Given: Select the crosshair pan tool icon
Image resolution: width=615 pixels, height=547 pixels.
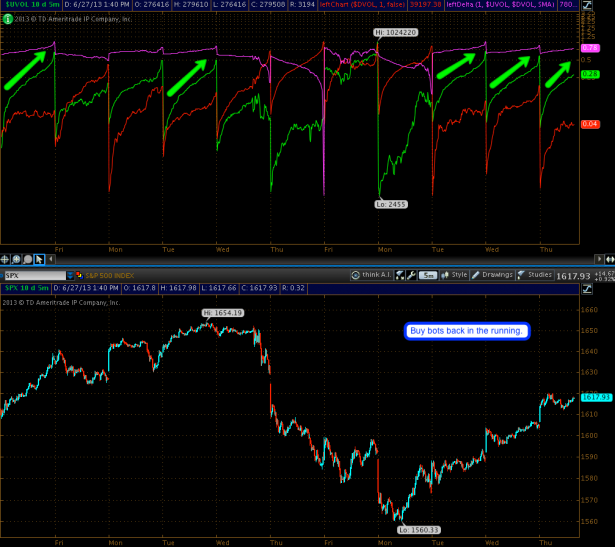Looking at the screenshot, I should tap(5, 259).
